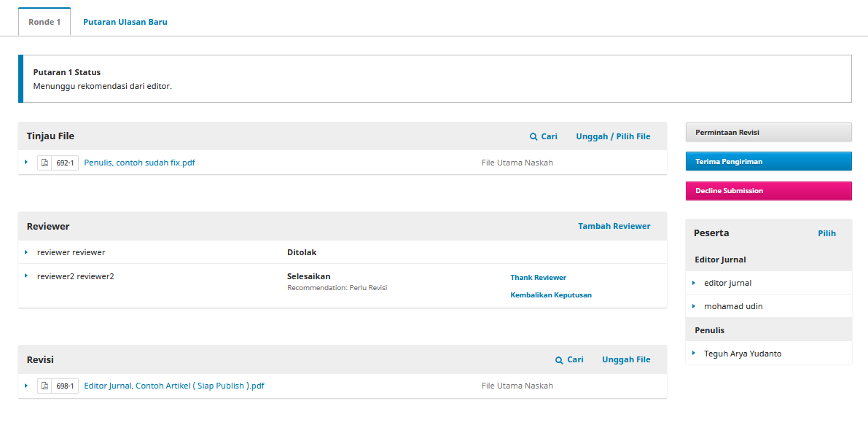Click Thank Reviewer for reviewer2
The width and height of the screenshot is (868, 425).
click(538, 278)
